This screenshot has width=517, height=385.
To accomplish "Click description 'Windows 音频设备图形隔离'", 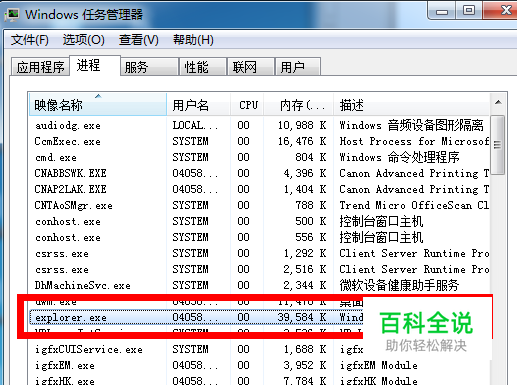I will tap(411, 125).
